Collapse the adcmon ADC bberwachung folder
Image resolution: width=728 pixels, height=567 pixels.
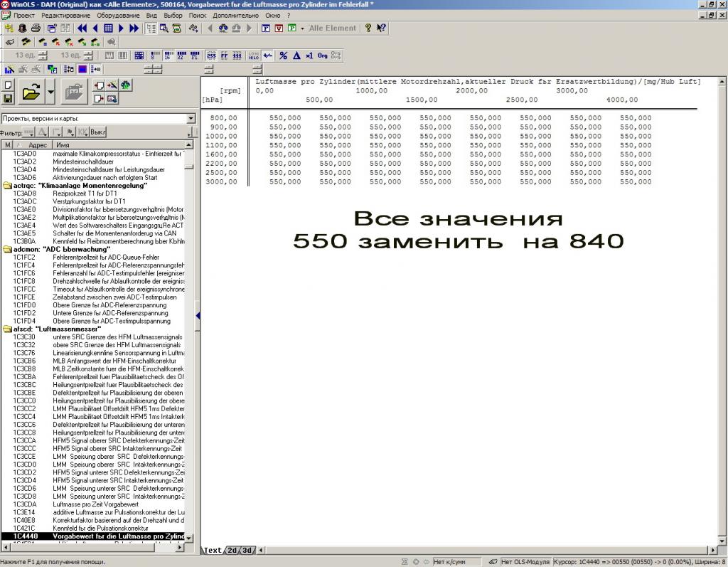click(x=7, y=249)
